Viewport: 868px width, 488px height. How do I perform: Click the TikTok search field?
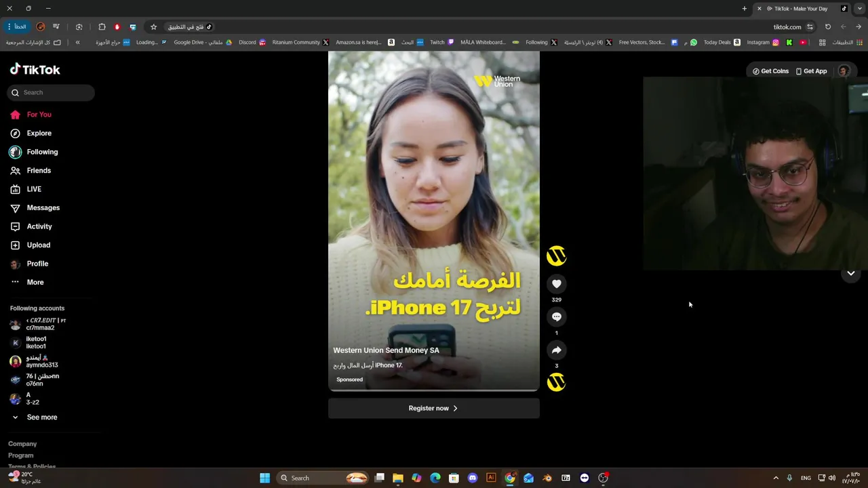pyautogui.click(x=51, y=92)
